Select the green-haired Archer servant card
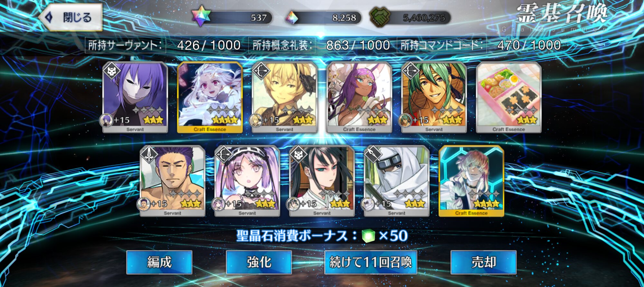The image size is (644, 287). click(434, 97)
